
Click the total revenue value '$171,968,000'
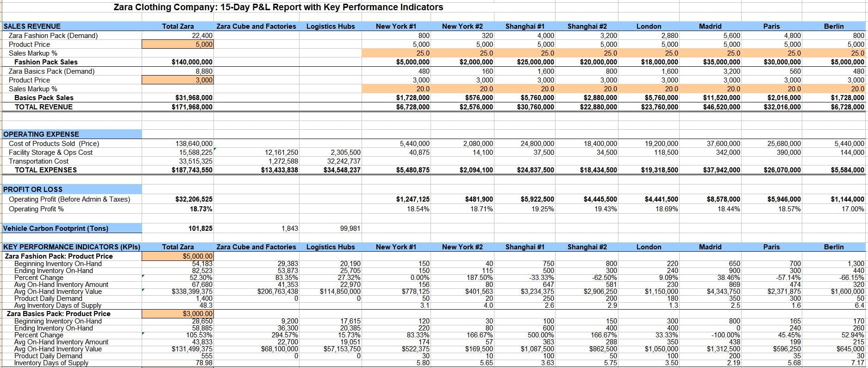[192, 107]
